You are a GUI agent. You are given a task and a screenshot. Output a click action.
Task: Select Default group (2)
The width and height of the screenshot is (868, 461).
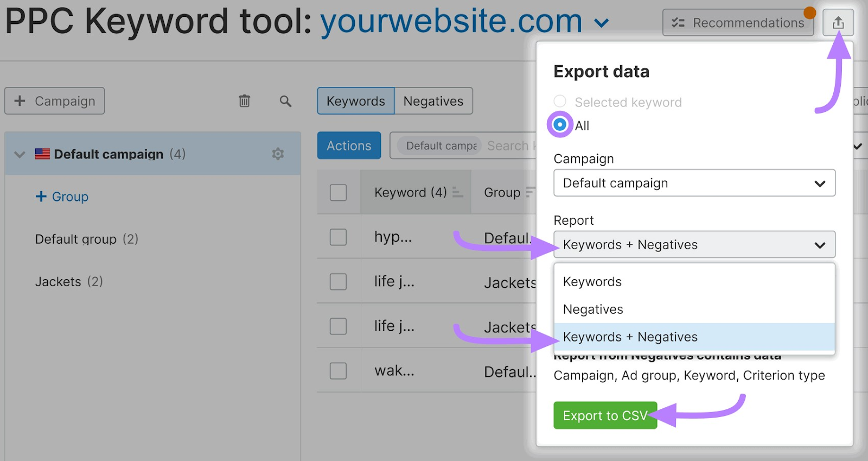pyautogui.click(x=87, y=239)
